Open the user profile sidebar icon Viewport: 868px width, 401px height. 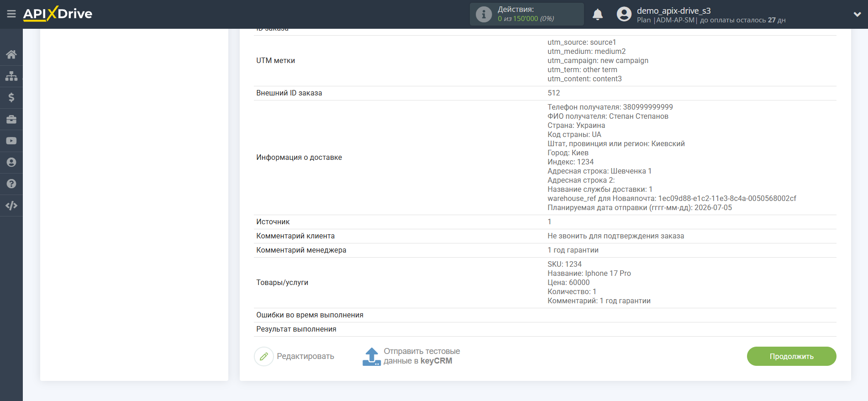[x=11, y=162]
